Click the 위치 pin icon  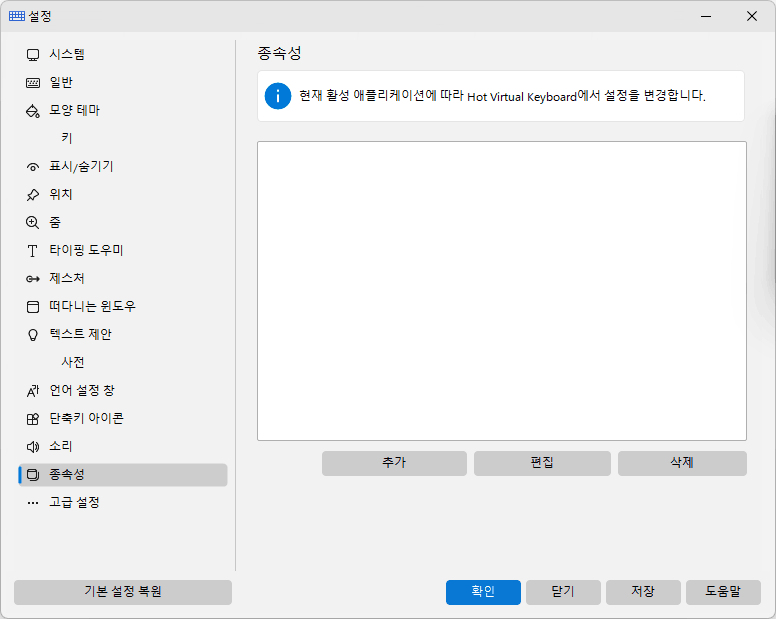click(33, 195)
